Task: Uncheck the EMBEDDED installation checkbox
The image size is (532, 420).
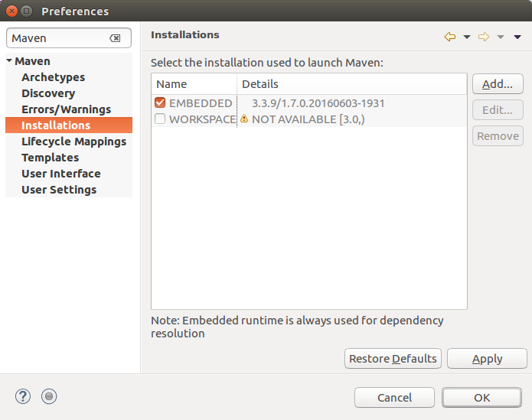Action: [160, 103]
